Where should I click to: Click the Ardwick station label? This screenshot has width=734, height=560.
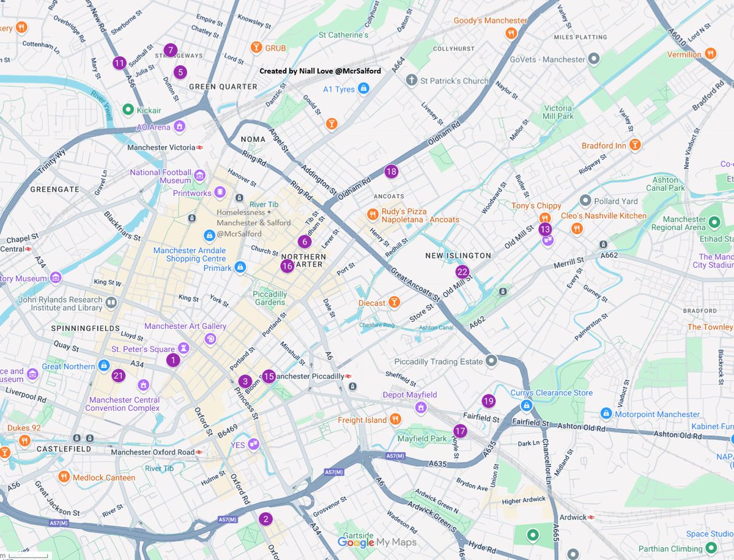[574, 517]
